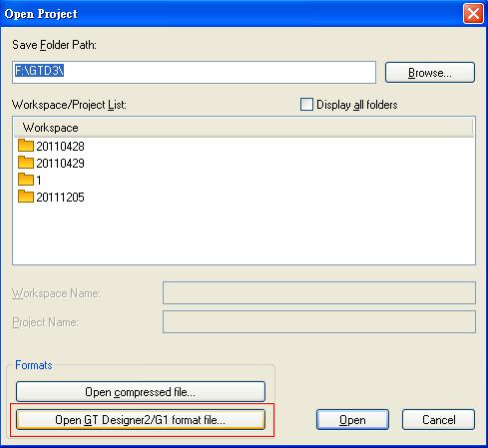The height and width of the screenshot is (448, 488).
Task: Click Browse to choose a folder
Action: click(430, 73)
